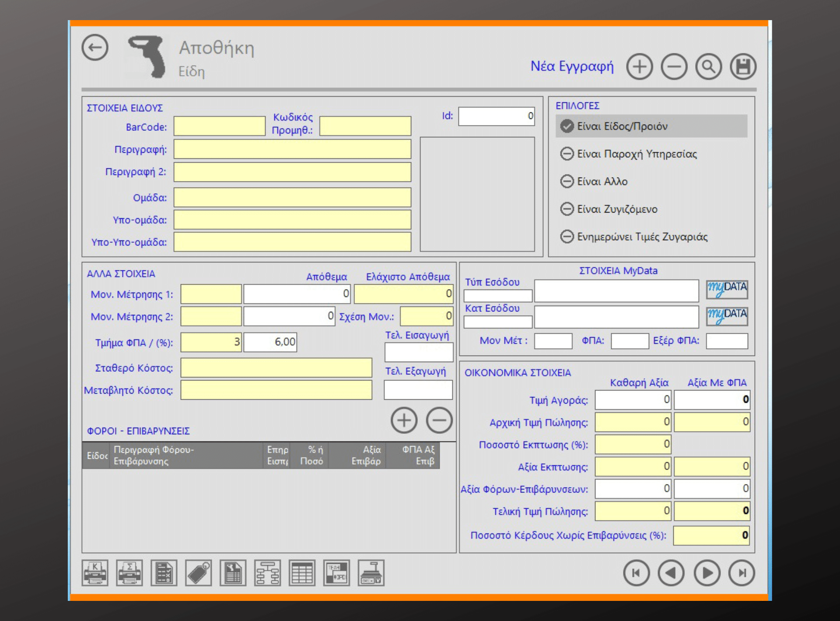This screenshot has height=621, width=840.
Task: Click first myDATA button for Τύπ Εσόδου
Action: click(727, 290)
